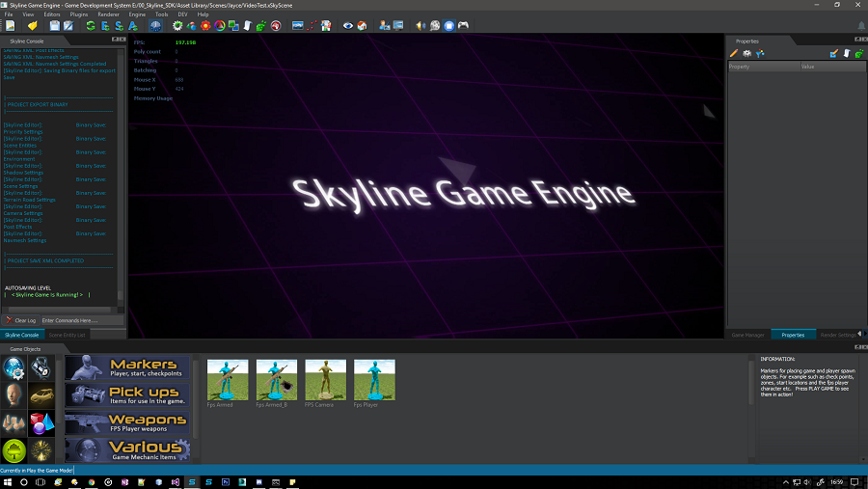Viewport: 868px width, 489px height.
Task: Click the sparkle particle effects icon
Action: [41, 450]
